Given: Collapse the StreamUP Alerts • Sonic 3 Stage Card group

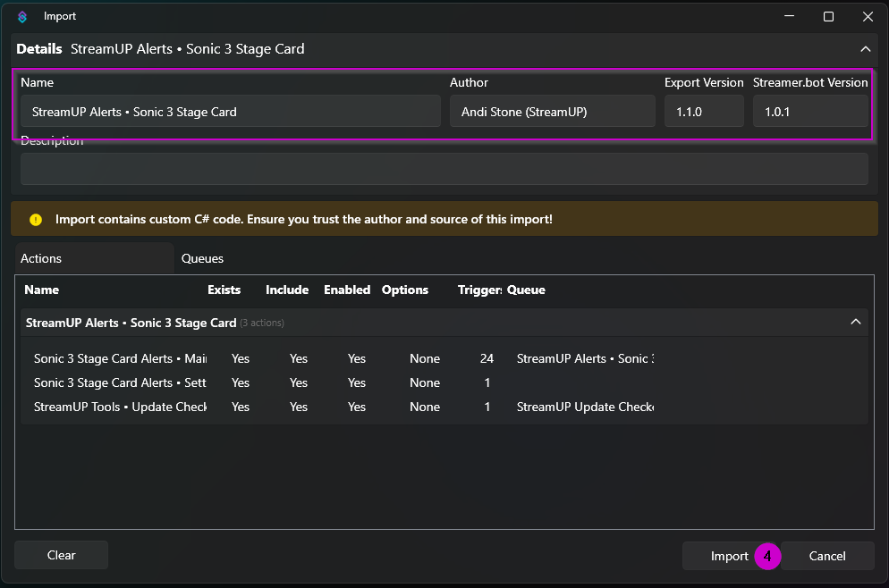Looking at the screenshot, I should click(855, 323).
